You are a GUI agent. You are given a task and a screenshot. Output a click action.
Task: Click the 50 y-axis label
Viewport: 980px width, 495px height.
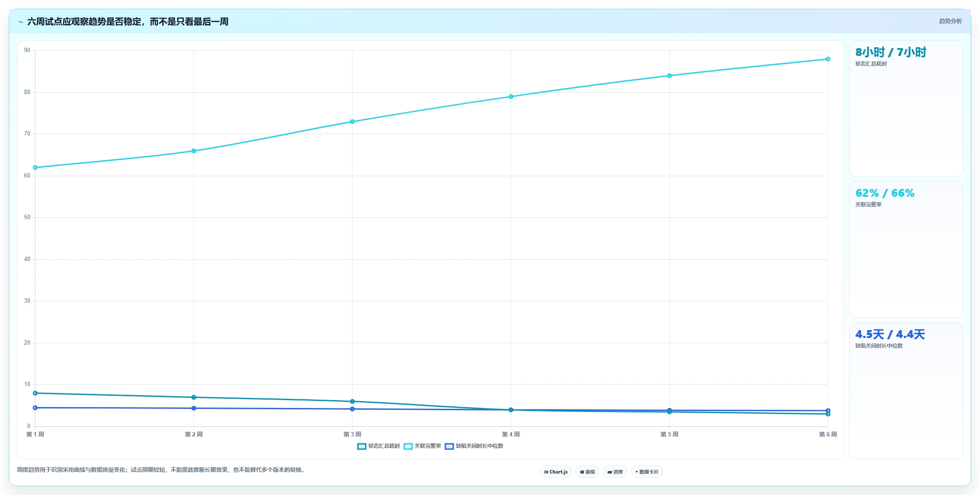(27, 217)
